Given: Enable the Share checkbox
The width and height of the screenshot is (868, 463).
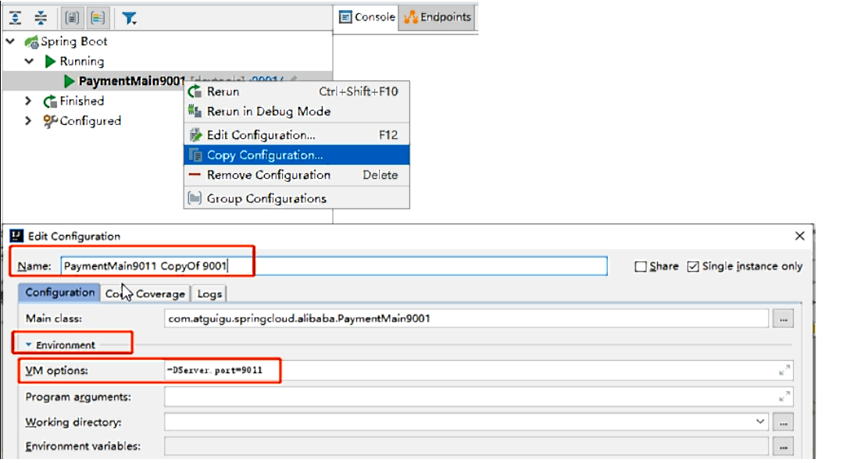Looking at the screenshot, I should (641, 266).
